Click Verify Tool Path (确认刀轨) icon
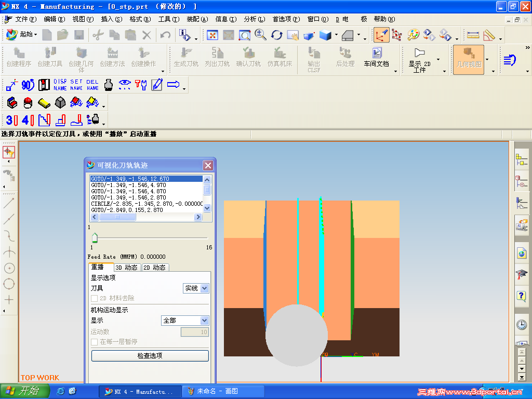The height and width of the screenshot is (399, 532). click(248, 57)
